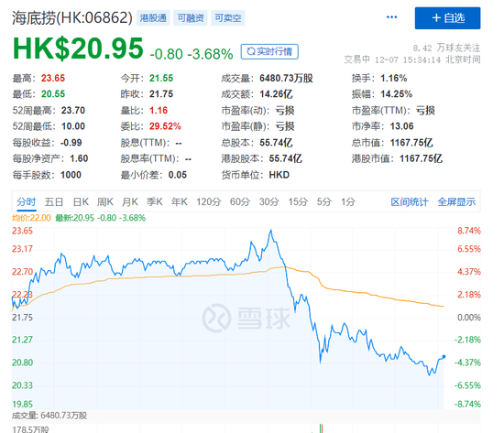Click the 总股本 value 55.74亿
Viewport: 504px width, 433px height.
point(276,142)
